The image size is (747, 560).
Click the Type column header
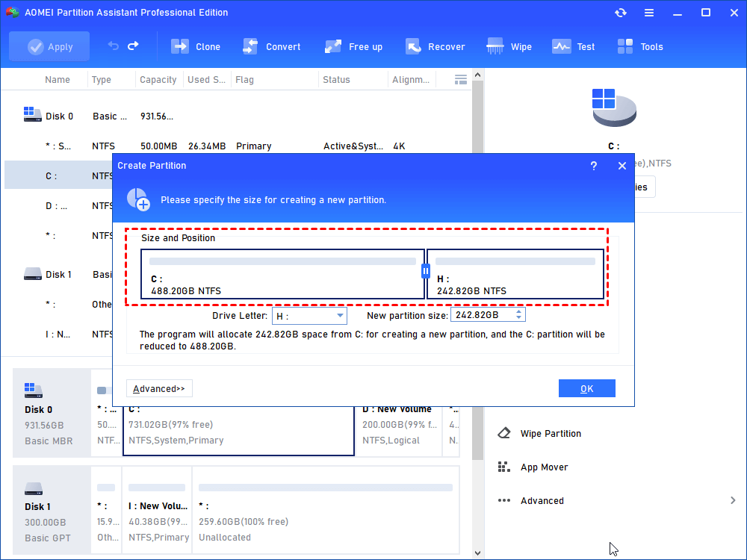[x=101, y=80]
